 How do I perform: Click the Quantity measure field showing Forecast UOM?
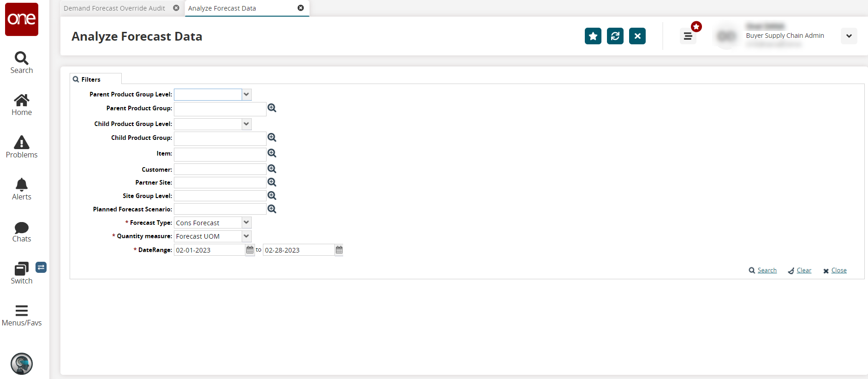coord(208,236)
